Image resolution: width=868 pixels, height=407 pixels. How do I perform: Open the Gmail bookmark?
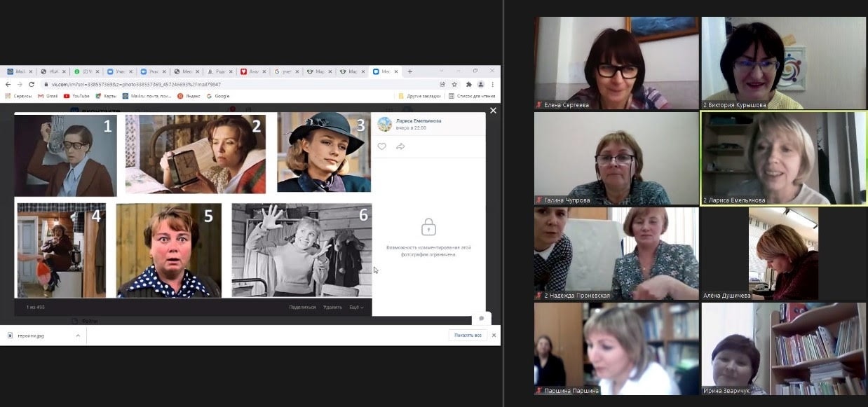[x=48, y=96]
